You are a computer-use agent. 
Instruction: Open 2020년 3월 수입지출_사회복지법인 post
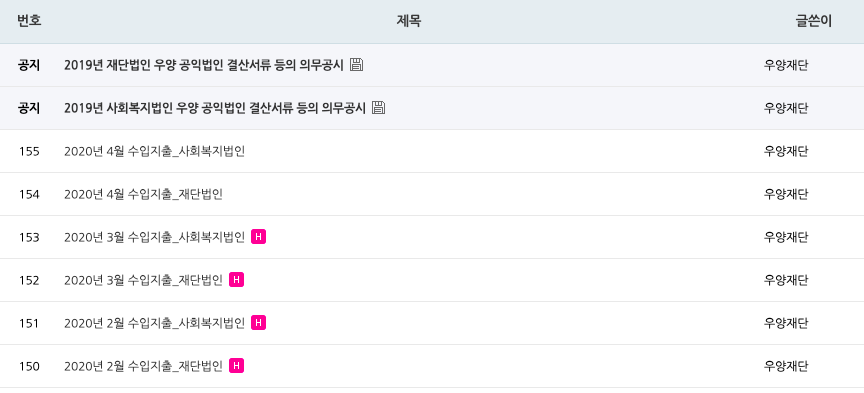tap(154, 237)
